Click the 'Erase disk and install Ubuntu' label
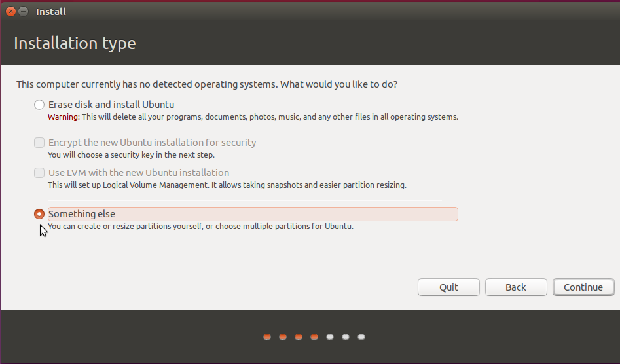Image resolution: width=620 pixels, height=364 pixels. pos(111,105)
